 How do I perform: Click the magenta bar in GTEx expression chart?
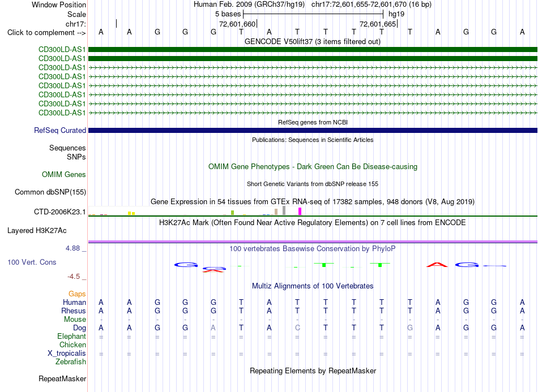coord(300,212)
